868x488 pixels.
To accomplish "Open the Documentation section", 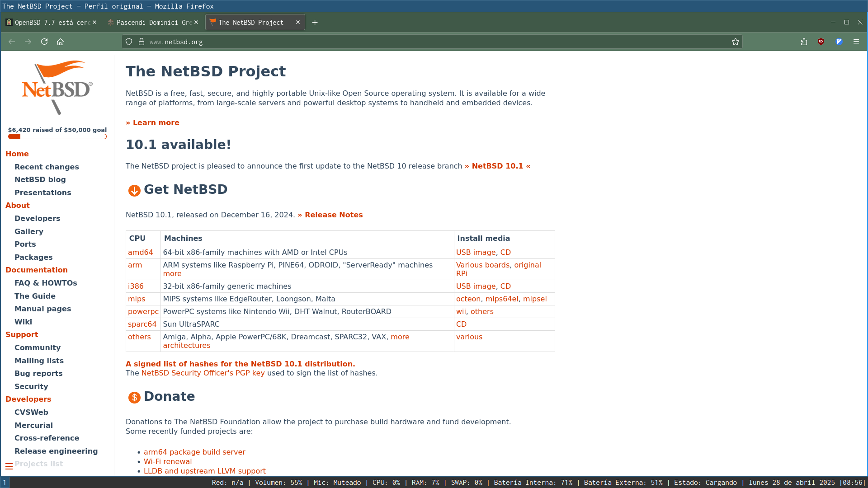I will (x=37, y=270).
